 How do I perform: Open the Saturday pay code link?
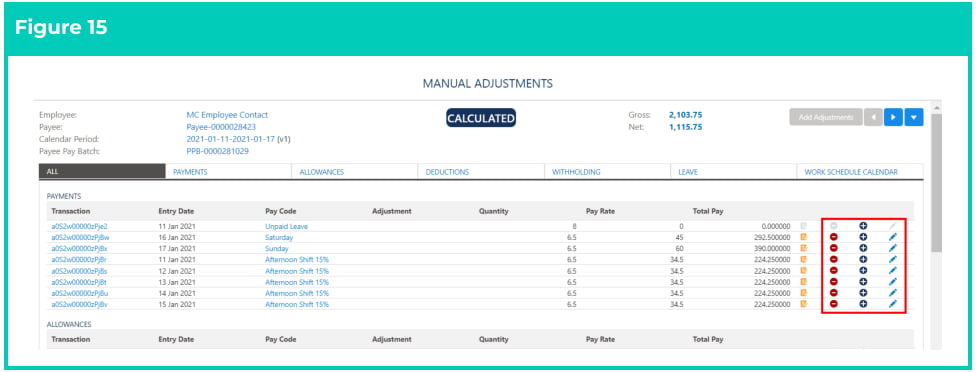(279, 238)
